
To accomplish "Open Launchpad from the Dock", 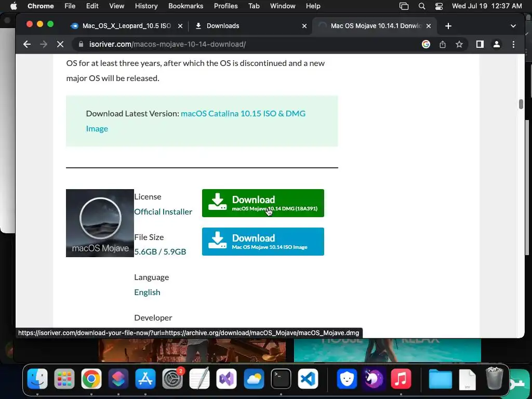I will [64, 379].
